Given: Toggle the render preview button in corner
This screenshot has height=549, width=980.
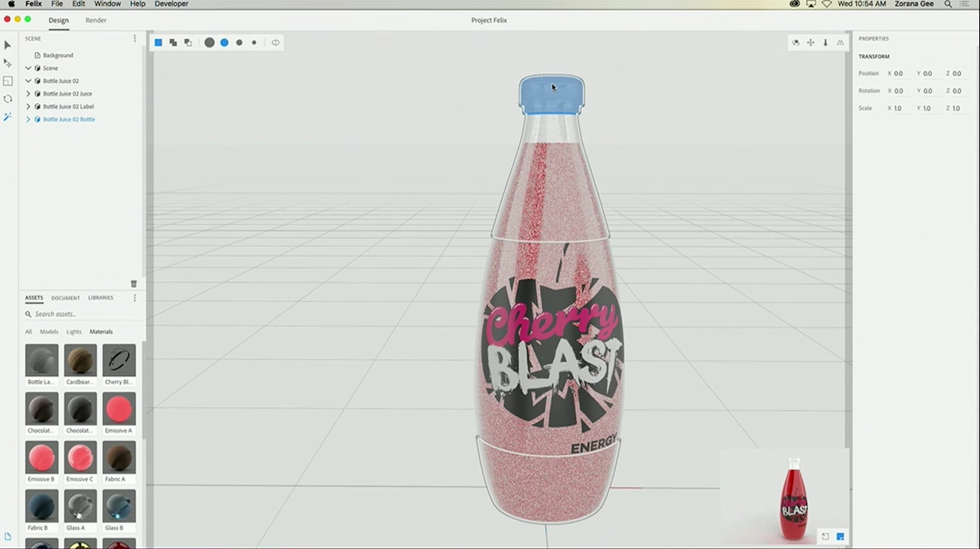Looking at the screenshot, I should tap(840, 537).
